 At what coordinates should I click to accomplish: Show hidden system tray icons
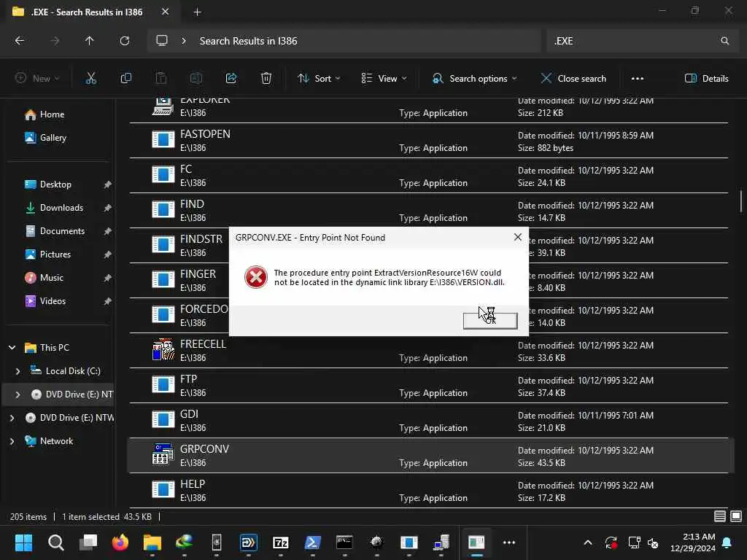pyautogui.click(x=588, y=542)
